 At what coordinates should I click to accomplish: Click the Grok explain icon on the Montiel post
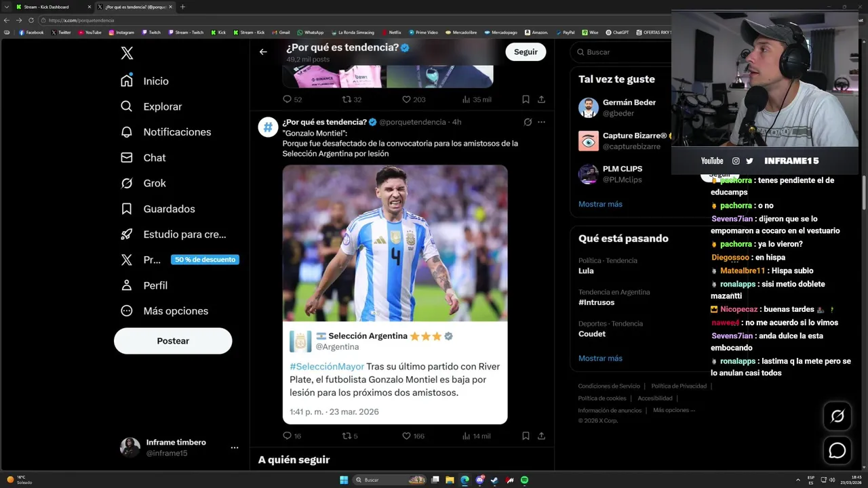[528, 122]
